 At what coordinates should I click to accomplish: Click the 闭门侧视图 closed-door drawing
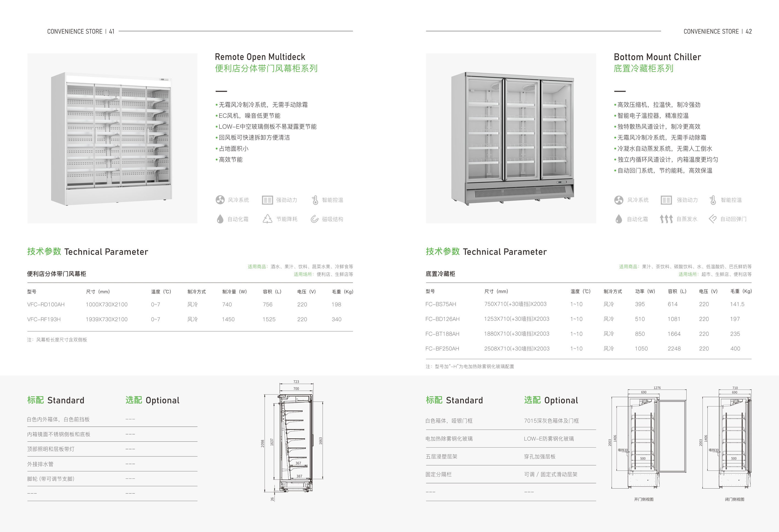(x=726, y=439)
